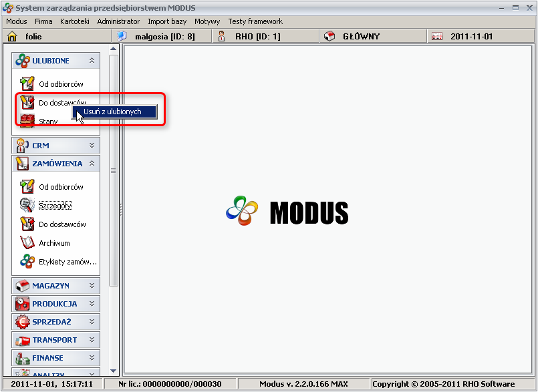Screen dimensions: 538x392
Task: Click the ULUBIONE section clover icon
Action: tap(23, 61)
